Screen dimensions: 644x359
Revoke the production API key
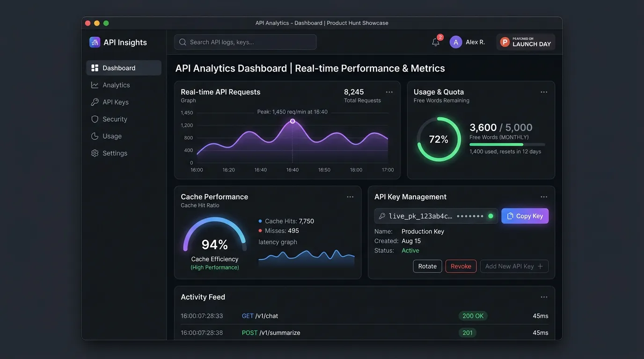(x=461, y=266)
